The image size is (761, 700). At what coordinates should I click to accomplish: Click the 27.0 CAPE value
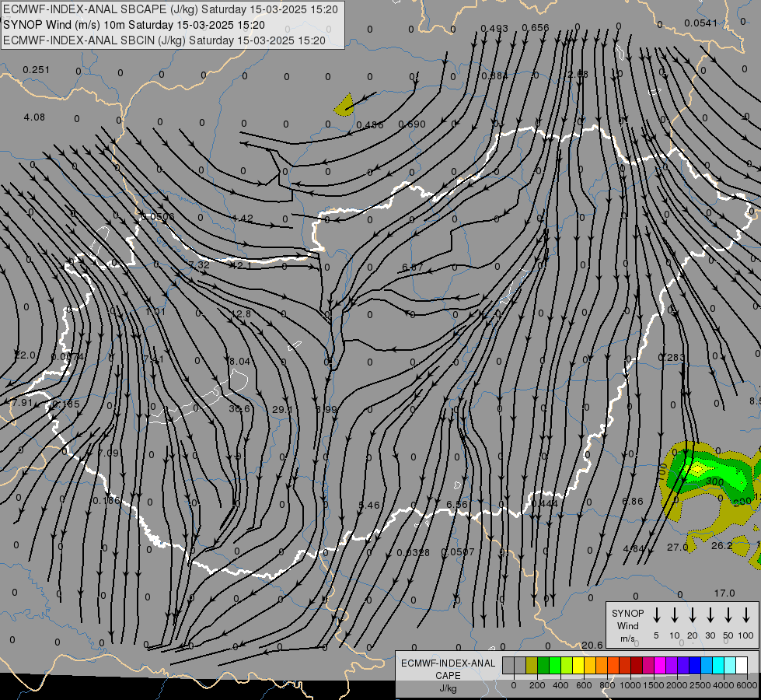point(678,547)
